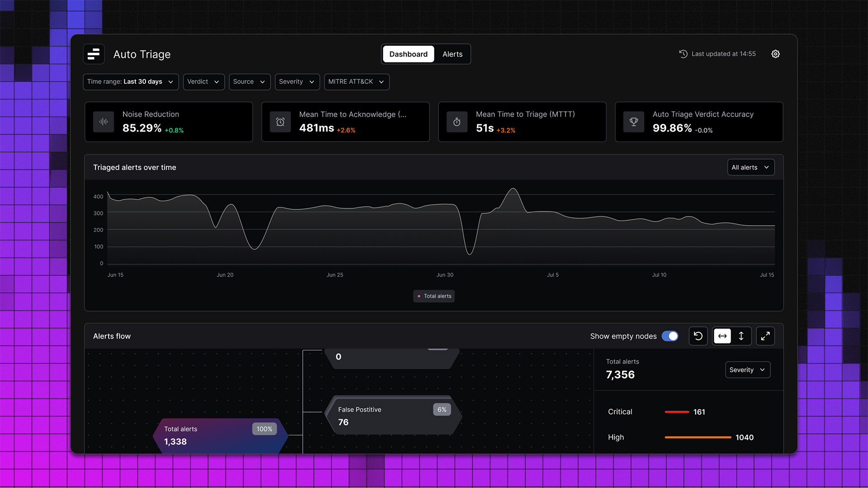Viewport: 868px width, 488px height.
Task: Click the Jun 30 x-axis label
Action: (x=445, y=275)
